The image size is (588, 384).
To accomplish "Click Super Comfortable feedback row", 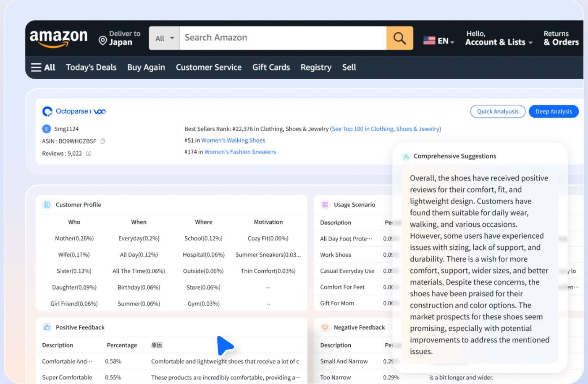I will (x=171, y=377).
